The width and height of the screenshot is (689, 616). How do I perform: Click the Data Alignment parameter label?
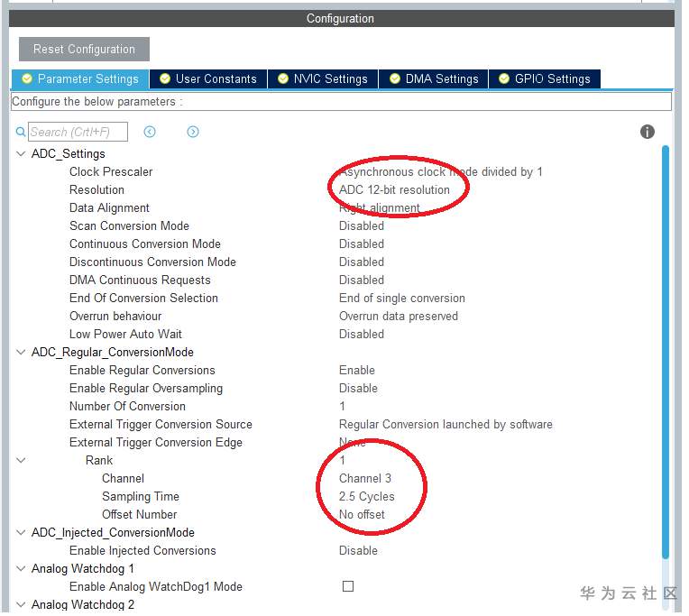point(109,207)
